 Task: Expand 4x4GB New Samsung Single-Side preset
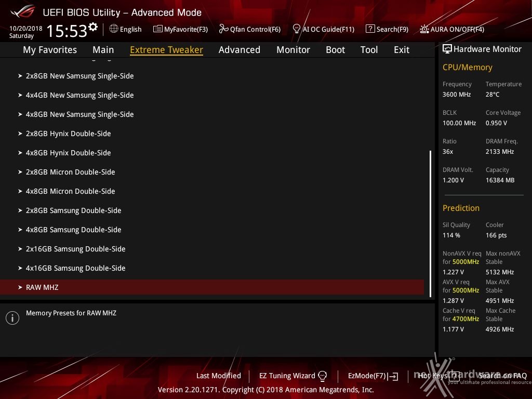click(212, 96)
